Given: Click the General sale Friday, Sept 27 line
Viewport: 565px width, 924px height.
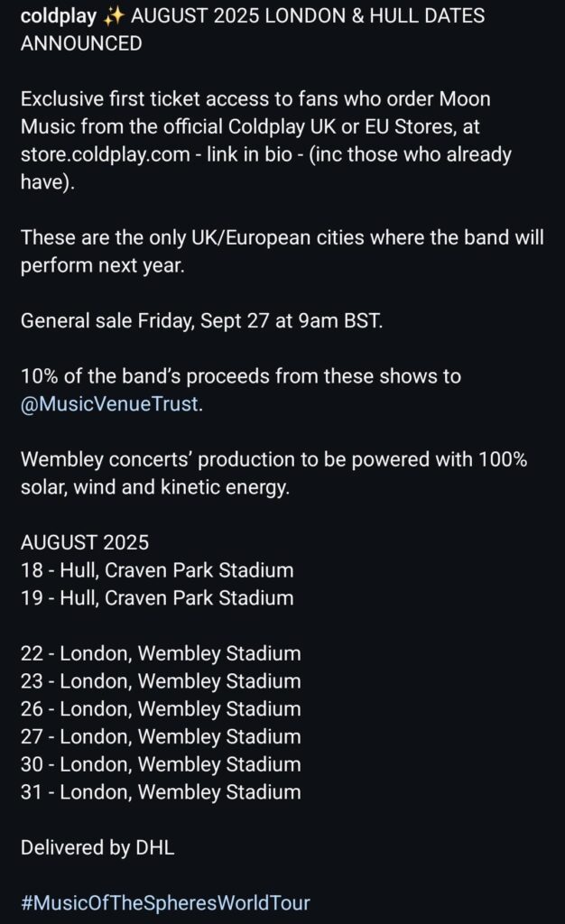Looking at the screenshot, I should (x=201, y=321).
